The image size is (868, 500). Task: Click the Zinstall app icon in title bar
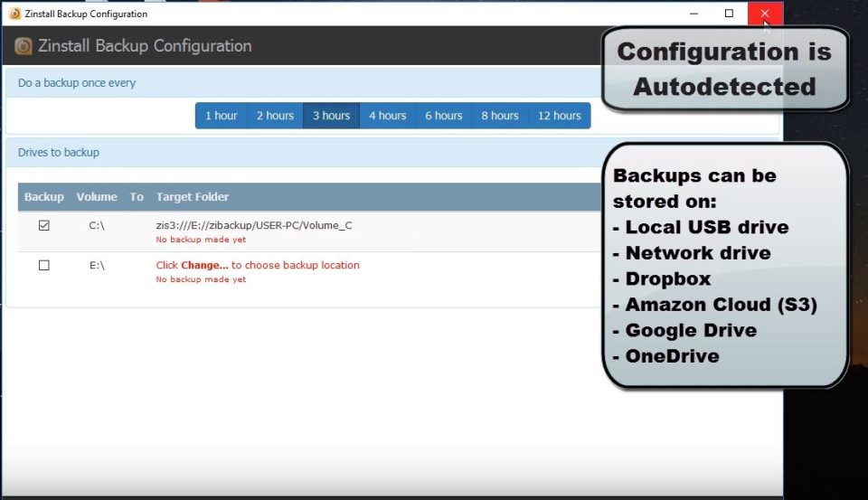[15, 14]
